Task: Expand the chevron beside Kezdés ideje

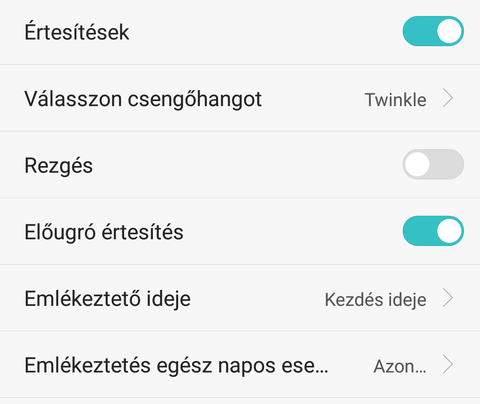Action: 448,298
